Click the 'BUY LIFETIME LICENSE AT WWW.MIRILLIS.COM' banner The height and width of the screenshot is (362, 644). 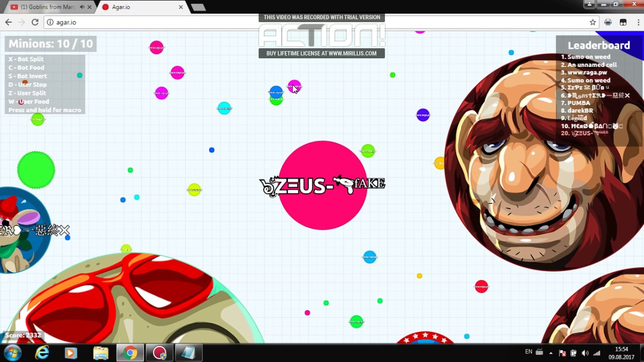(x=321, y=53)
